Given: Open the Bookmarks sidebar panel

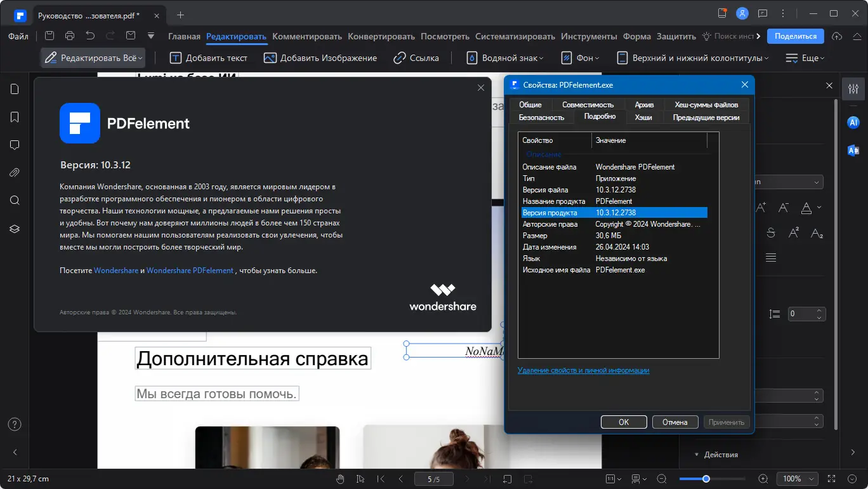Looking at the screenshot, I should tap(15, 117).
